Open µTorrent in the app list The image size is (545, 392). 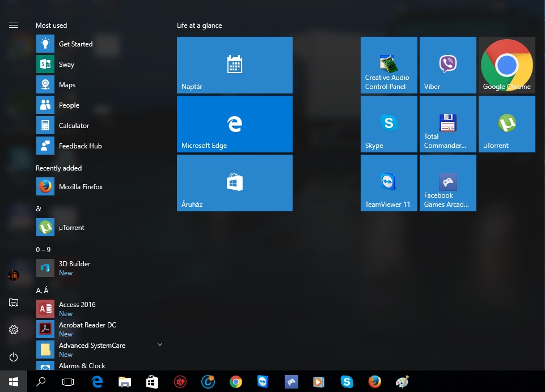coord(99,227)
